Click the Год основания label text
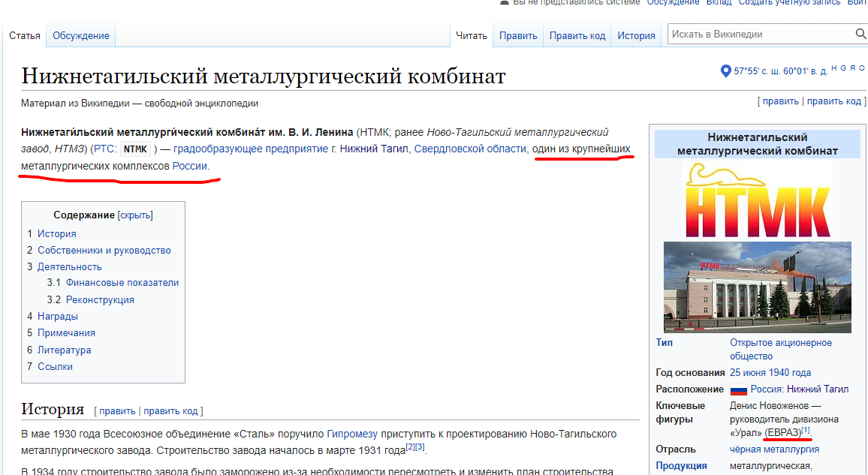This screenshot has height=475, width=868. click(x=690, y=373)
